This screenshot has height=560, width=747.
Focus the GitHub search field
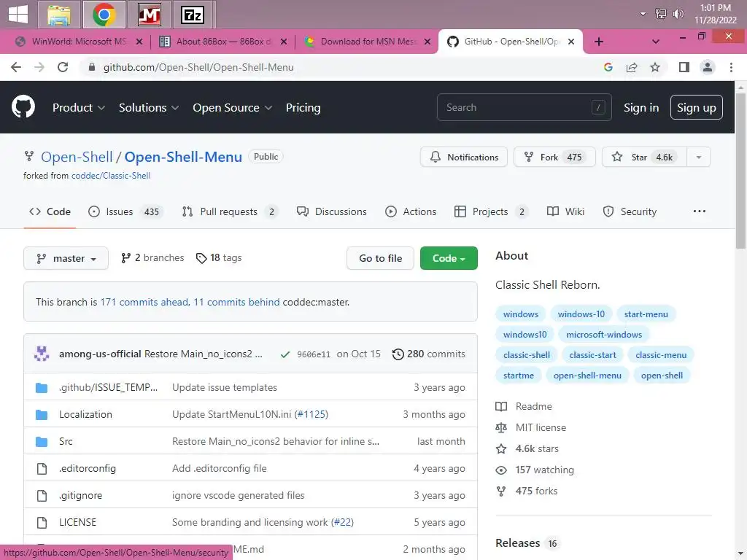(x=524, y=107)
